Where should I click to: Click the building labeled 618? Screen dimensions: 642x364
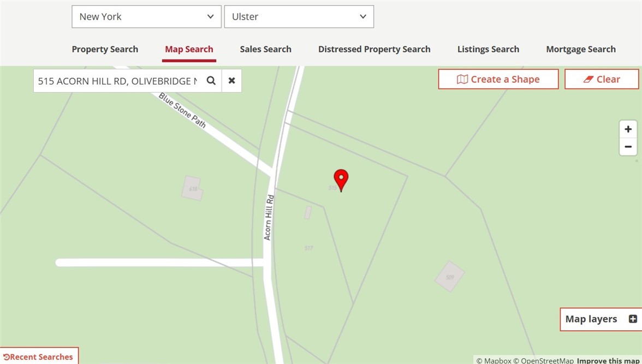pyautogui.click(x=192, y=188)
